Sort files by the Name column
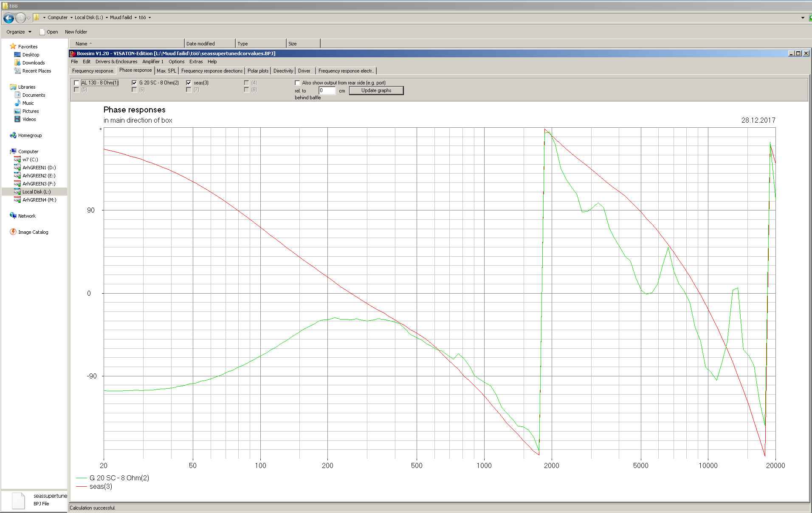812x513 pixels. click(x=127, y=44)
